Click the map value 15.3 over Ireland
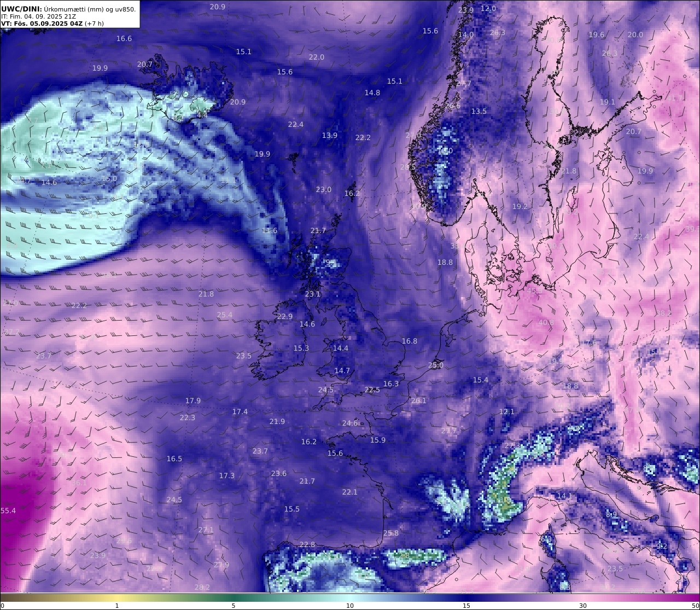The height and width of the screenshot is (610, 700). (301, 348)
